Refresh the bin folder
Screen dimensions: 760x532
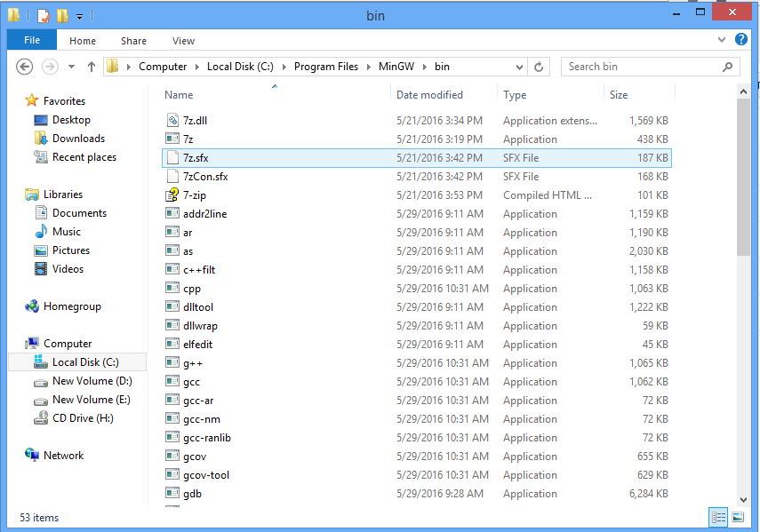(x=539, y=67)
